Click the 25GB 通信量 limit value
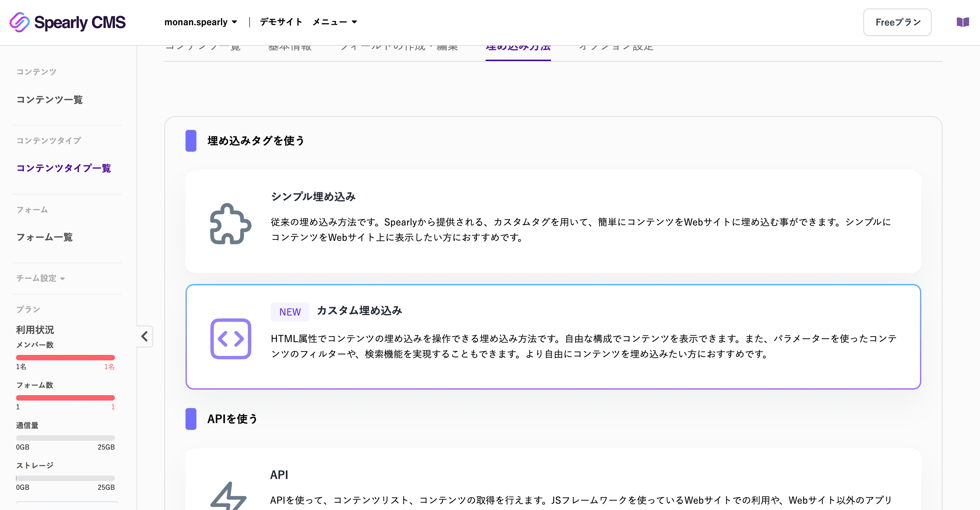980x510 pixels. [106, 447]
